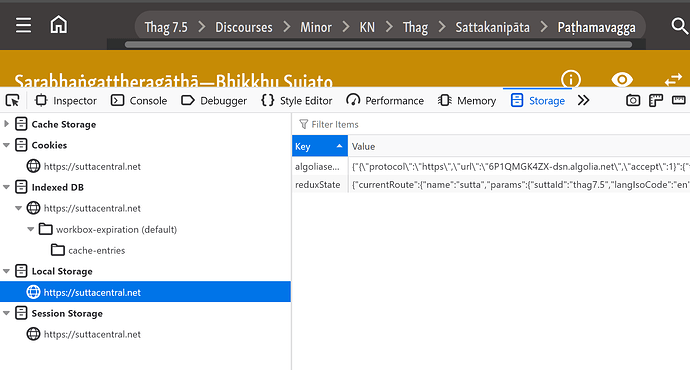This screenshot has height=370, width=690.
Task: Click the Local Storage database icon
Action: pos(21,271)
